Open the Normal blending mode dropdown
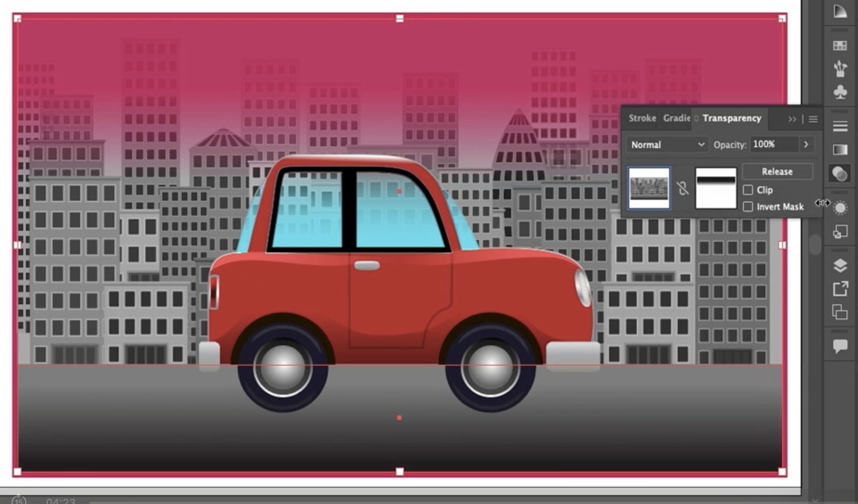 (667, 145)
